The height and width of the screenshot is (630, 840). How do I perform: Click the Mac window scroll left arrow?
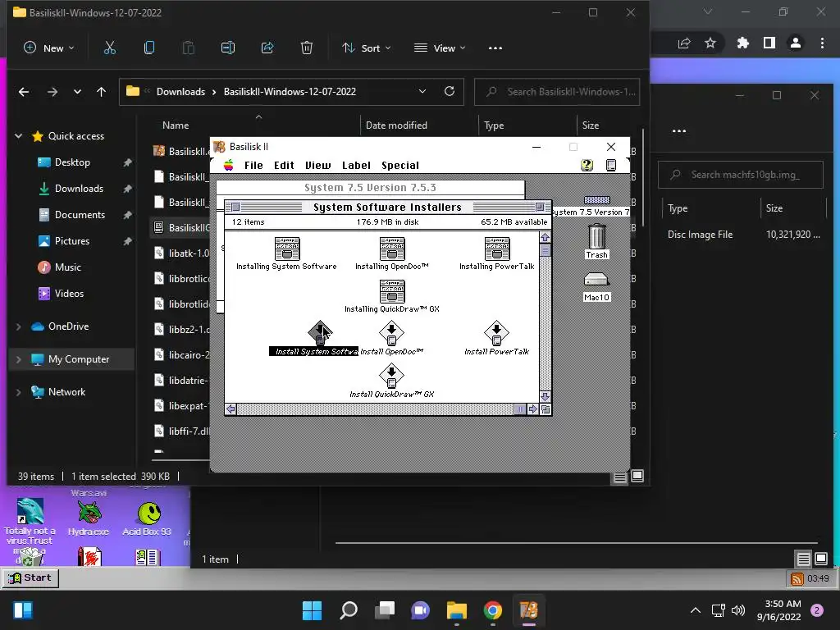pos(231,409)
